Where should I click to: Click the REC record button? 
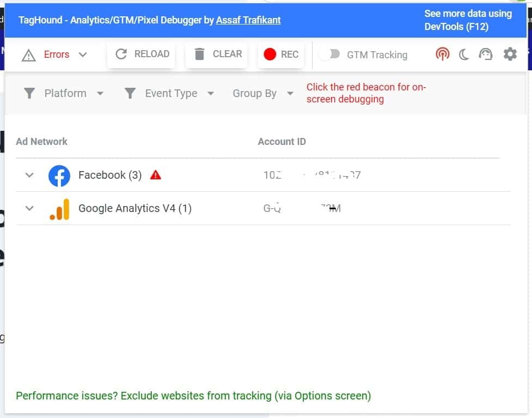click(x=281, y=54)
